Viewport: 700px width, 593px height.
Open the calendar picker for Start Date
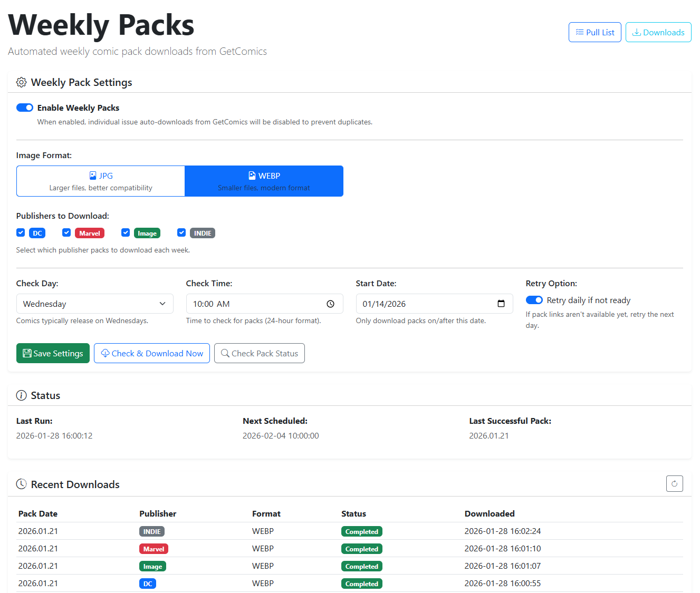tap(501, 304)
